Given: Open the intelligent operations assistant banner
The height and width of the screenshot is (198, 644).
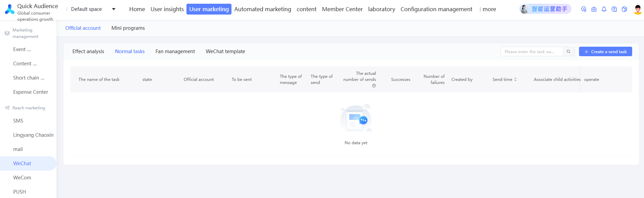Looking at the screenshot, I should (545, 9).
